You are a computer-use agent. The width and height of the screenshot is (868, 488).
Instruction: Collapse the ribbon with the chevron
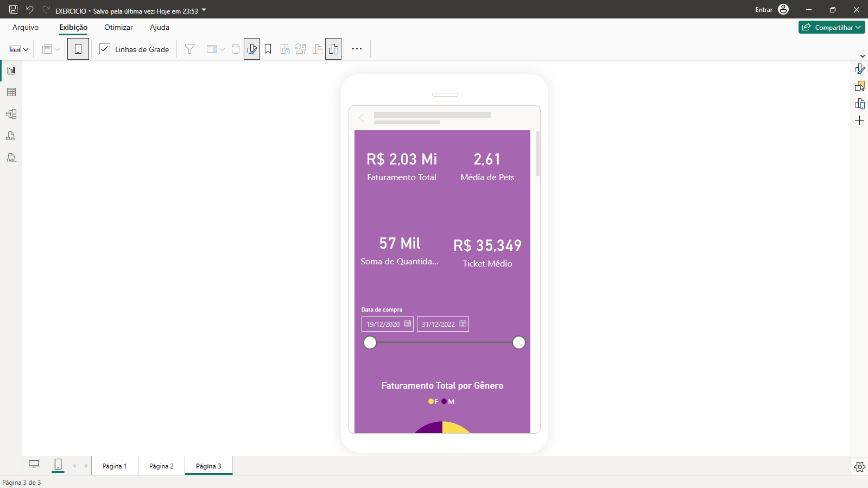863,56
